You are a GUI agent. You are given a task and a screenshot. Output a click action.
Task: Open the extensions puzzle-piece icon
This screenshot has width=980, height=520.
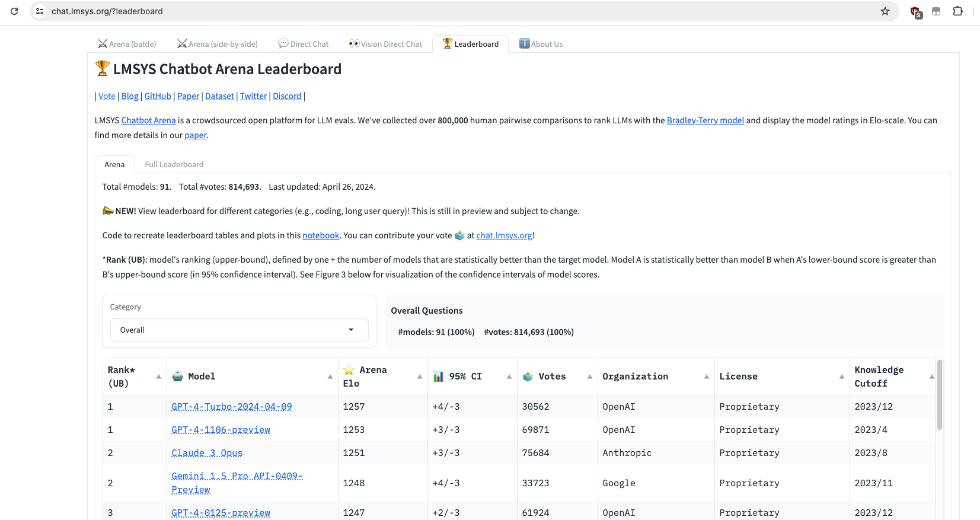957,11
